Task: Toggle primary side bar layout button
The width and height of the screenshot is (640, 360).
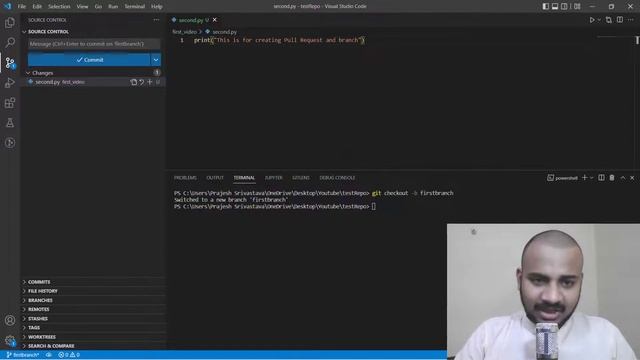Action: click(x=546, y=7)
